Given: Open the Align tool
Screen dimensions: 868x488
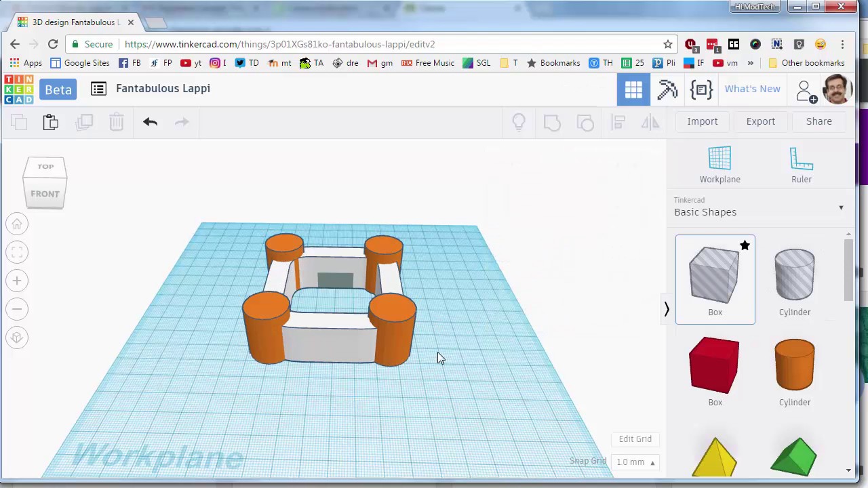Looking at the screenshot, I should pyautogui.click(x=618, y=122).
